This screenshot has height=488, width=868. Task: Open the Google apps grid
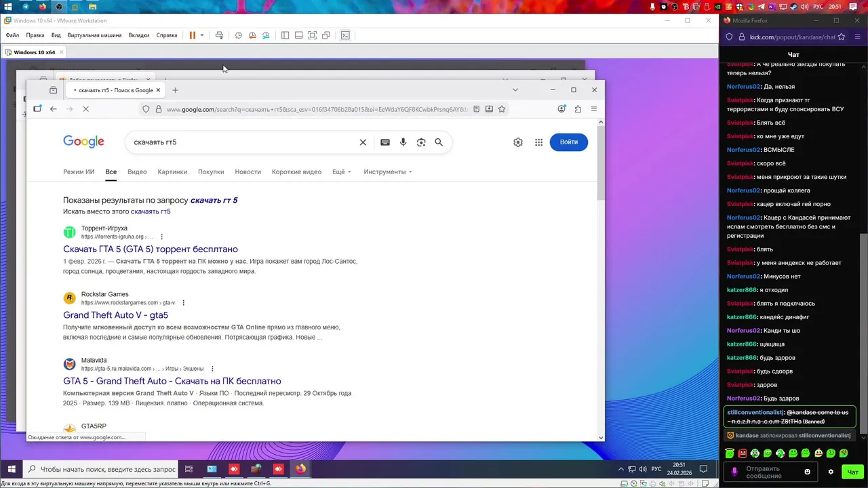click(538, 142)
